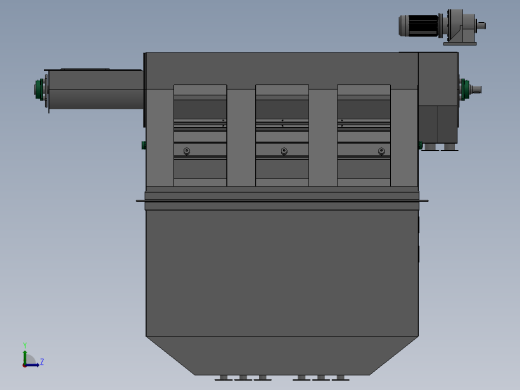This screenshot has width=520, height=390.
Task: Select the bolt in the right window panel
Action: tap(381, 151)
